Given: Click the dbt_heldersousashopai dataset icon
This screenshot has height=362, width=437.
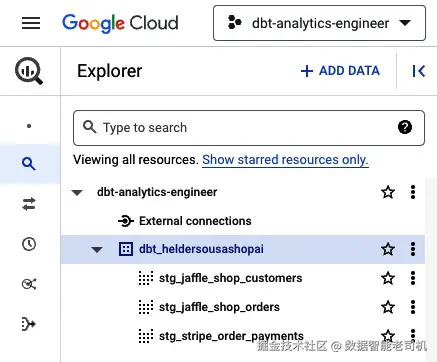Looking at the screenshot, I should 126,249.
